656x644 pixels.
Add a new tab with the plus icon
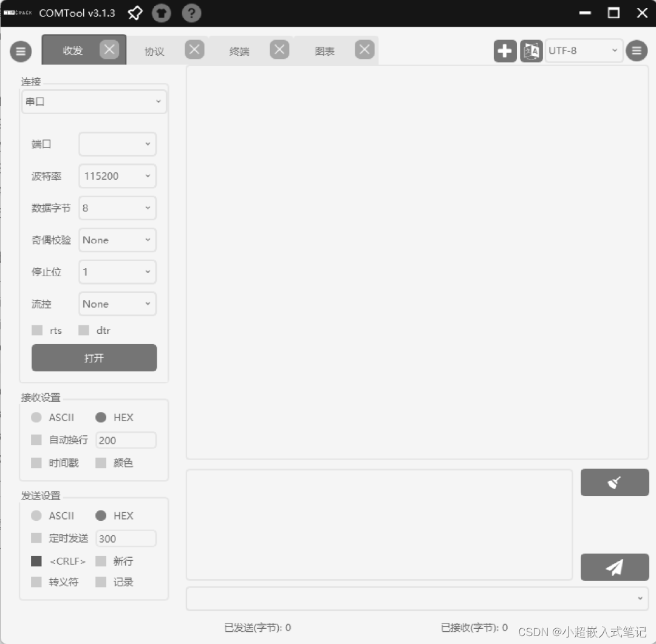coord(505,51)
